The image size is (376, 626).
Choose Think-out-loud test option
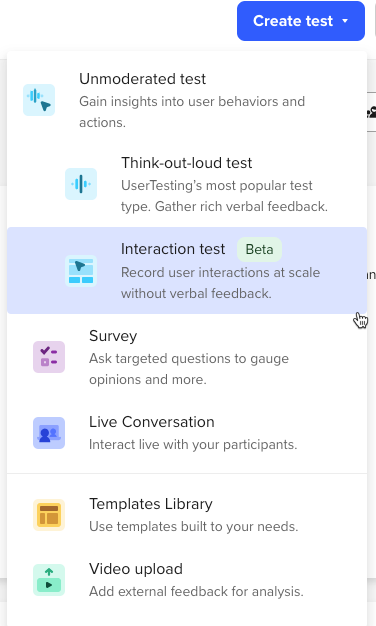coord(187,184)
